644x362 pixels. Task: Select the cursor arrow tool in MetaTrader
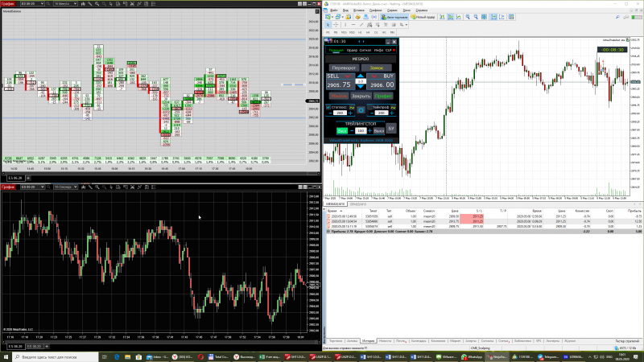coord(328,25)
